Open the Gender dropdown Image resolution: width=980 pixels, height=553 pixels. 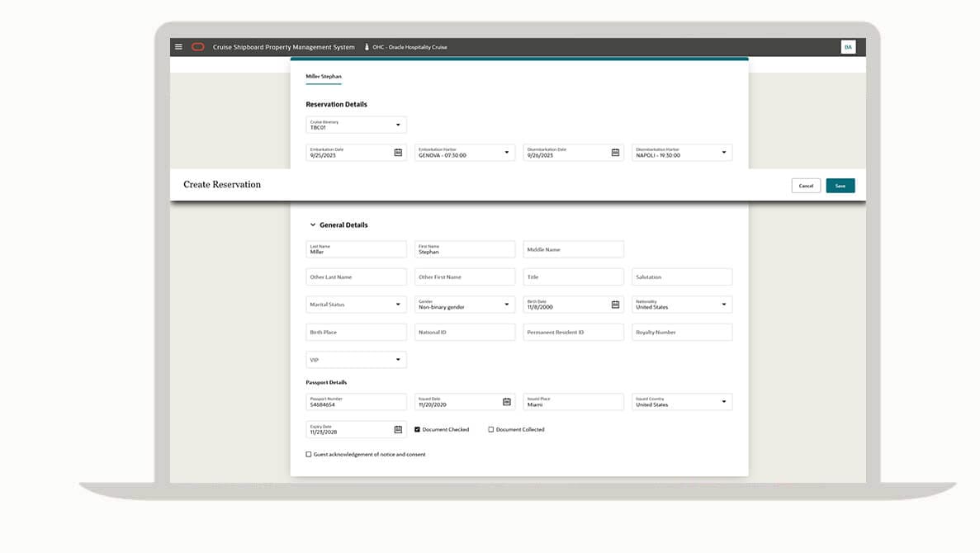tap(506, 305)
